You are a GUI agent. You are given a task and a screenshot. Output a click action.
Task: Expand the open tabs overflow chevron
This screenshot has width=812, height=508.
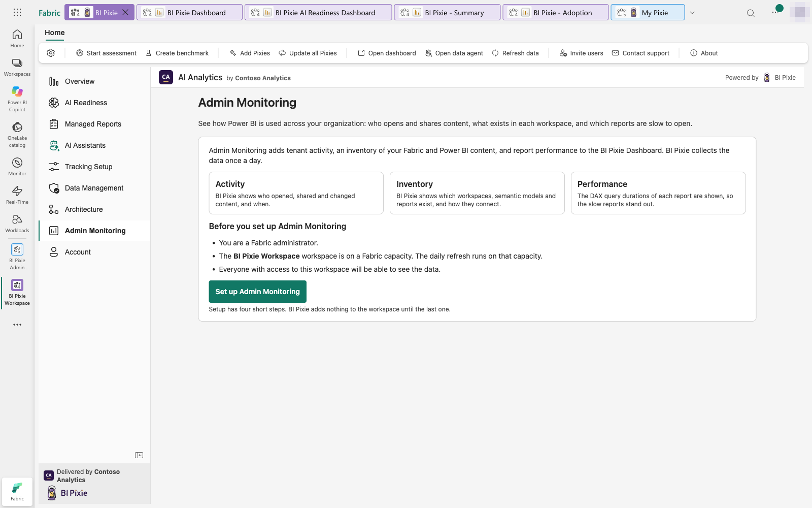coord(692,13)
